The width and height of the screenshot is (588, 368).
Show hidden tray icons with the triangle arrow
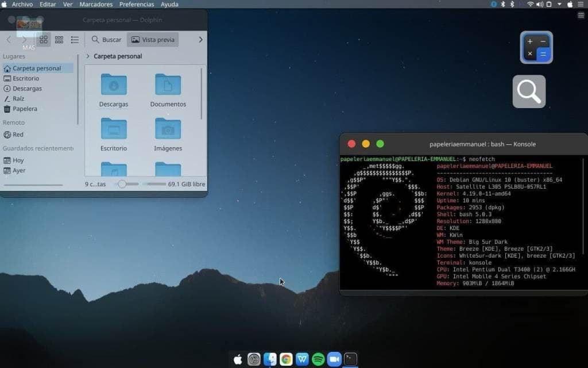tap(559, 4)
